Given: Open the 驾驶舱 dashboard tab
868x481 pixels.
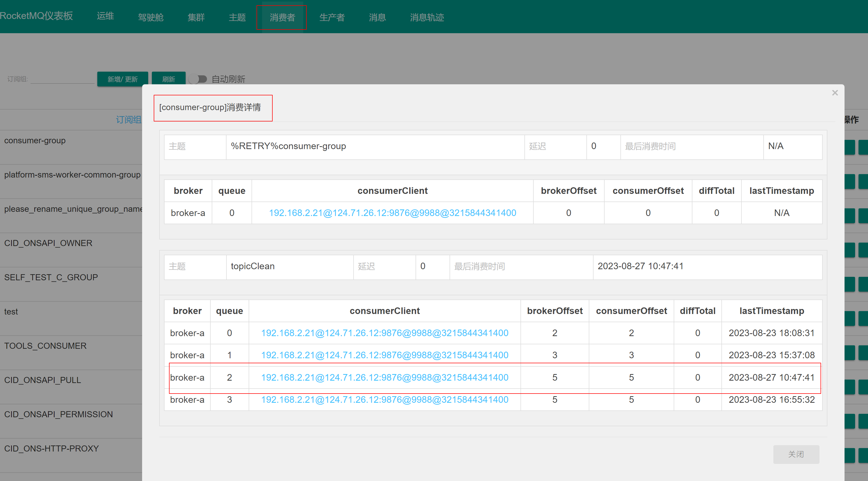Looking at the screenshot, I should (151, 17).
